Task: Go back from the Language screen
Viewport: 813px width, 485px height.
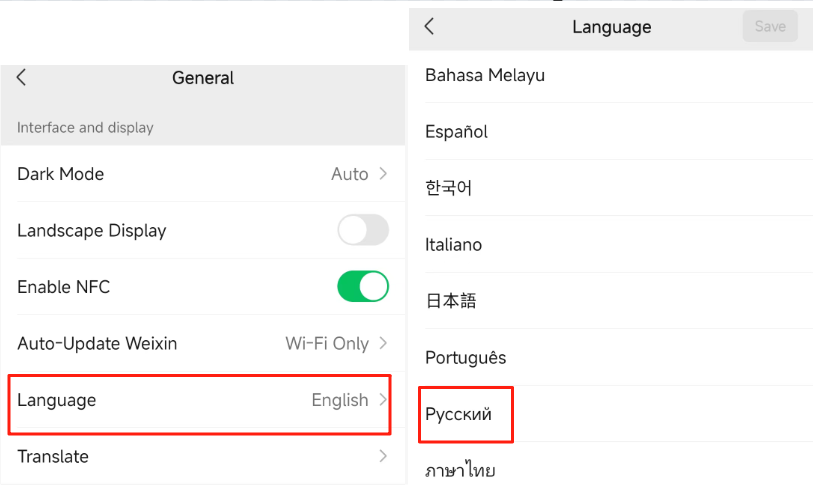Action: pyautogui.click(x=430, y=27)
